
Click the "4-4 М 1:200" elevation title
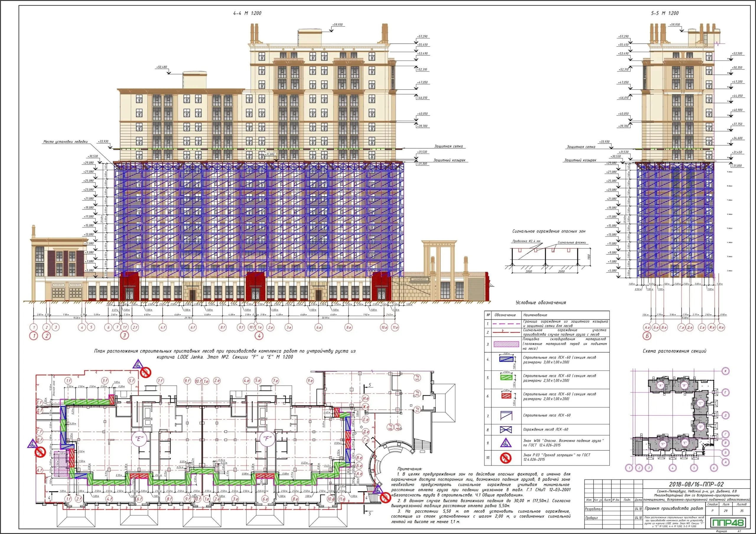coord(247,13)
